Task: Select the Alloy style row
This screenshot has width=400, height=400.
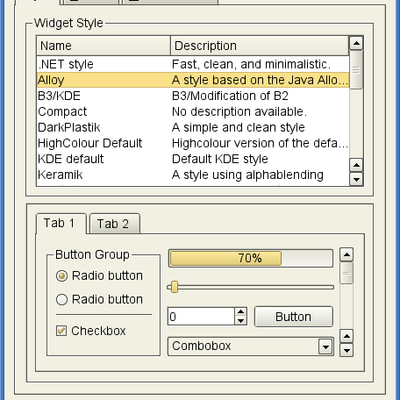Action: click(193, 80)
